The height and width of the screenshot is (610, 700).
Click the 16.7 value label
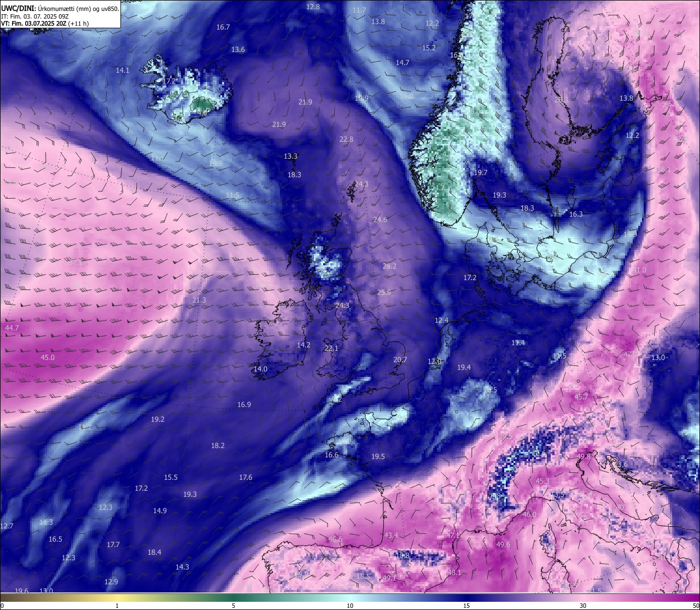point(223,27)
